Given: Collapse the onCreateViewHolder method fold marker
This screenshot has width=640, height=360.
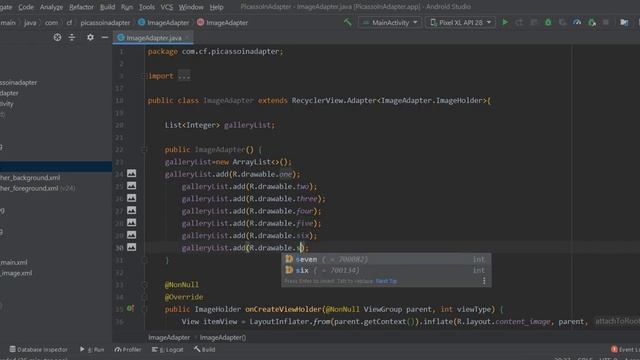Looking at the screenshot, I should click(144, 309).
